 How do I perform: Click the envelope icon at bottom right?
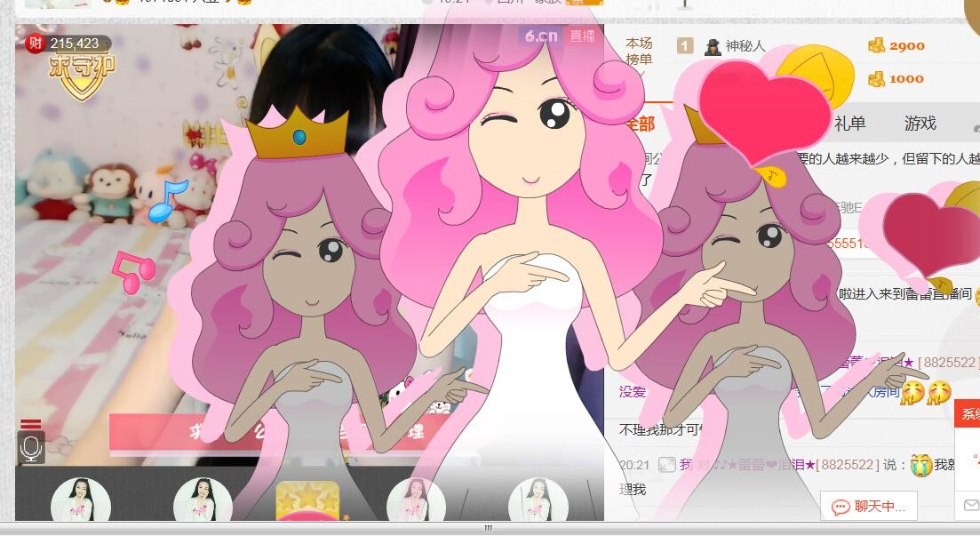pos(971,505)
